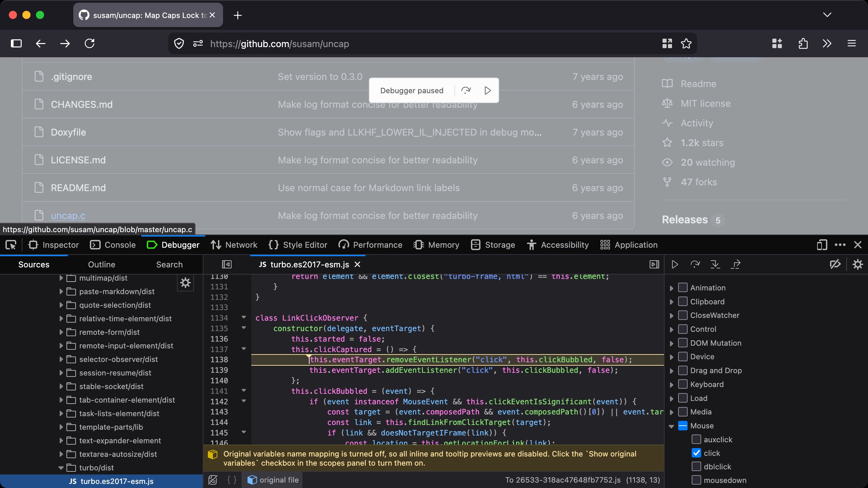Bookmark page with the star icon

pos(686,43)
